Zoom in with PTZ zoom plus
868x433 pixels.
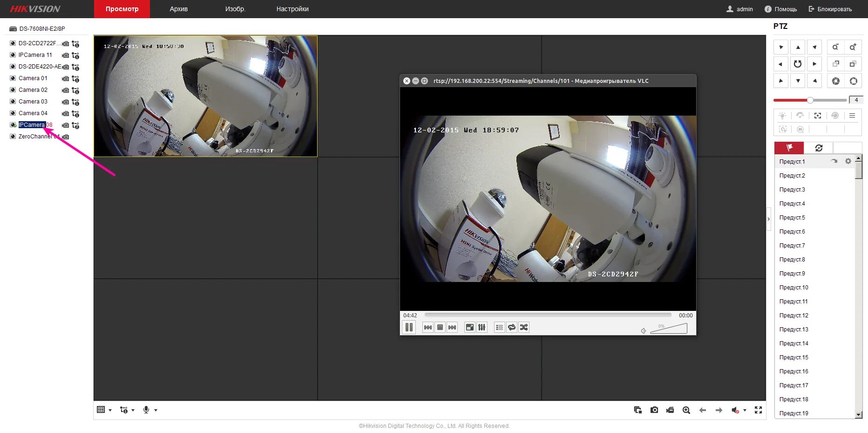853,47
